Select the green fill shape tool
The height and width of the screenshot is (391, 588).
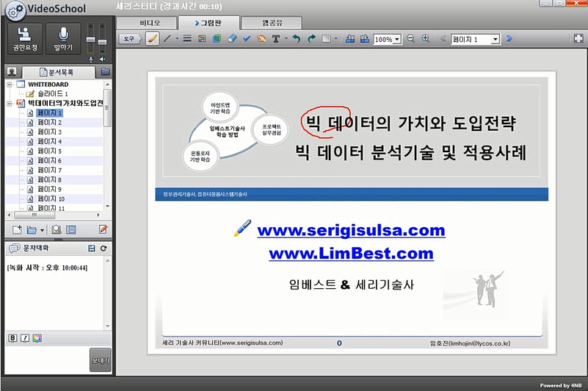(x=217, y=39)
